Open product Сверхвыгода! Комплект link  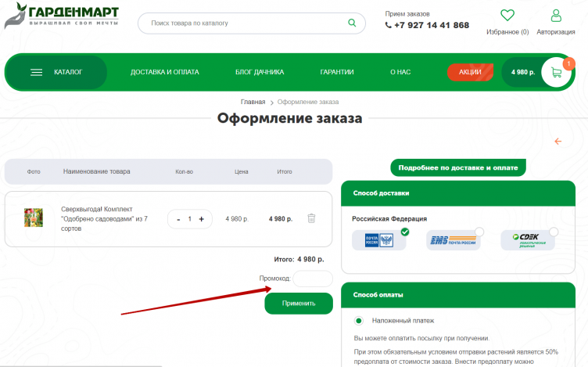pos(104,219)
